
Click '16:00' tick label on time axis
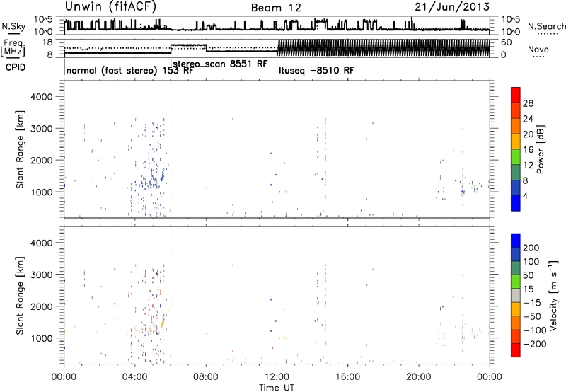point(348,377)
